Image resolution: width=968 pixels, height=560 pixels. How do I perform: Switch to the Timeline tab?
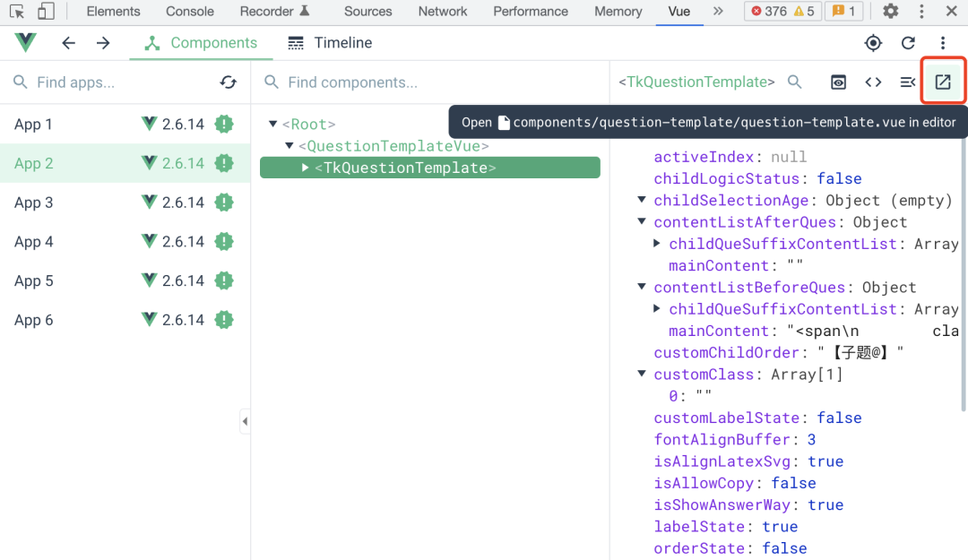click(x=330, y=43)
